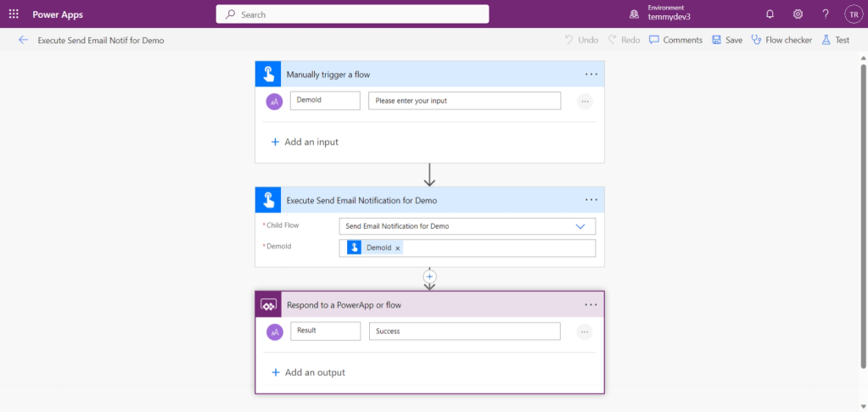Image resolution: width=868 pixels, height=412 pixels.
Task: Open the Child Flow dropdown
Action: (468, 226)
